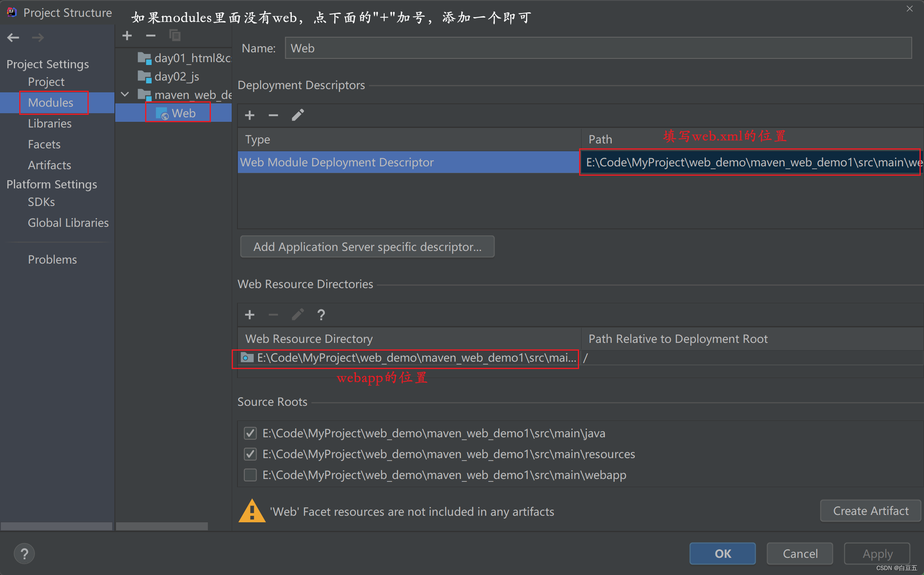This screenshot has width=924, height=575.
Task: Select the web resource directory path row
Action: coord(408,358)
